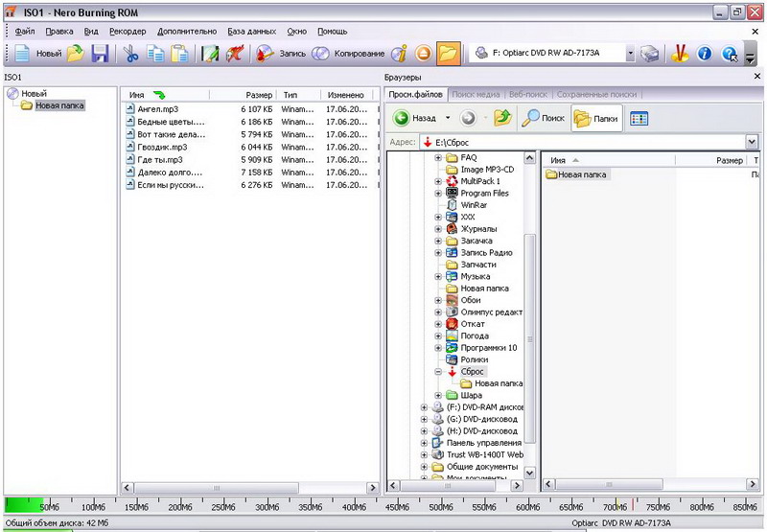Click the address field E:\Сброс
This screenshot has width=767, height=532.
583,142
